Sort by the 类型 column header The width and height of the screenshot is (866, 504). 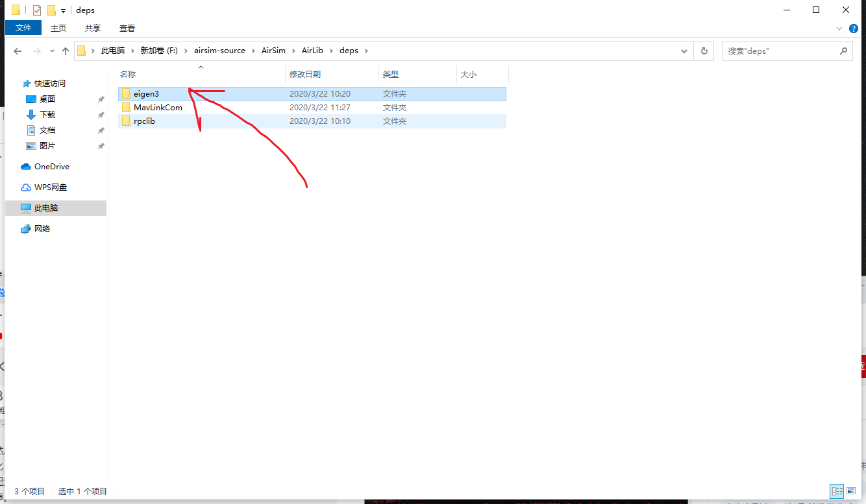[x=417, y=75]
